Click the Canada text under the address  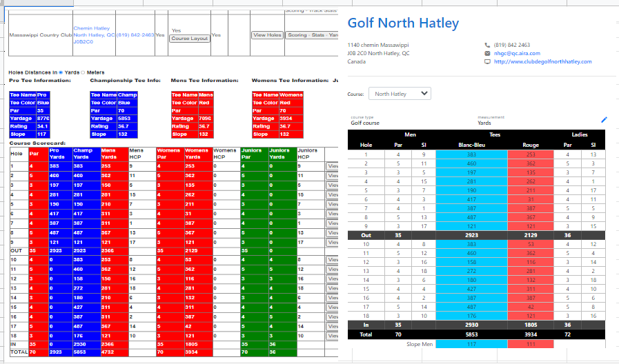tap(356, 61)
